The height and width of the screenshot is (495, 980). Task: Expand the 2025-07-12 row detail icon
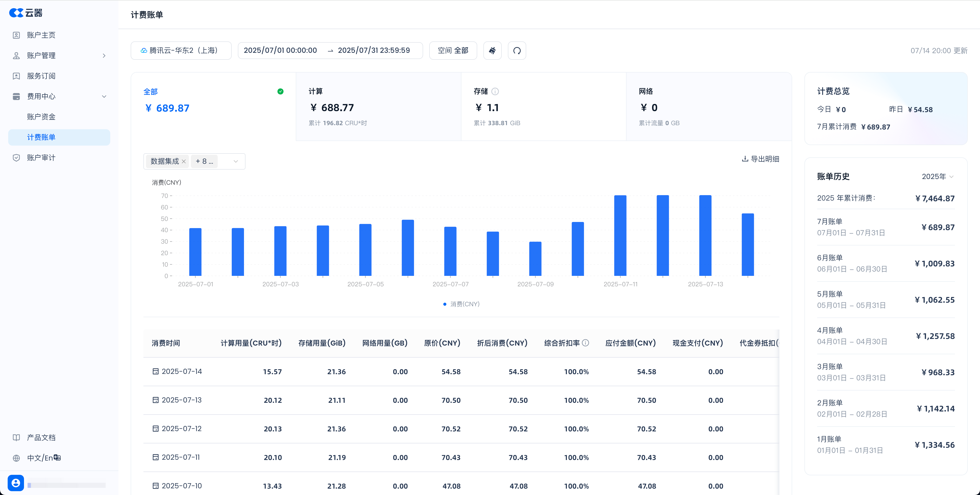[155, 428]
